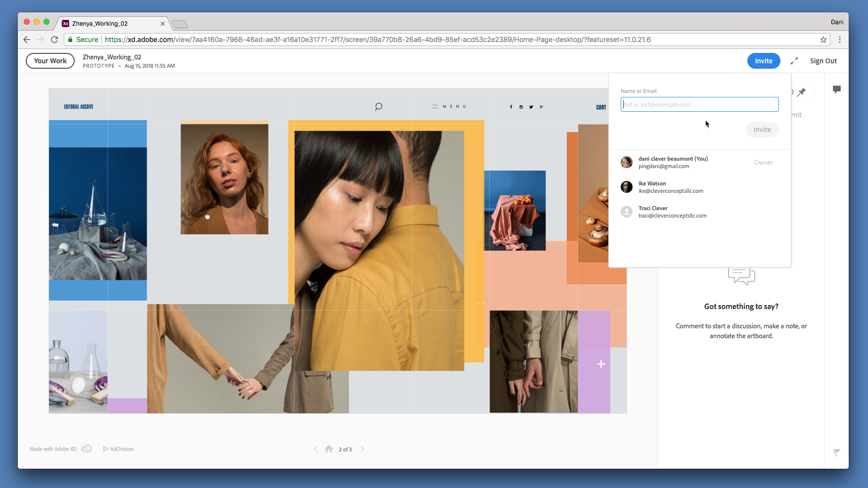
Task: Click the CART link in prototype
Action: click(x=601, y=107)
